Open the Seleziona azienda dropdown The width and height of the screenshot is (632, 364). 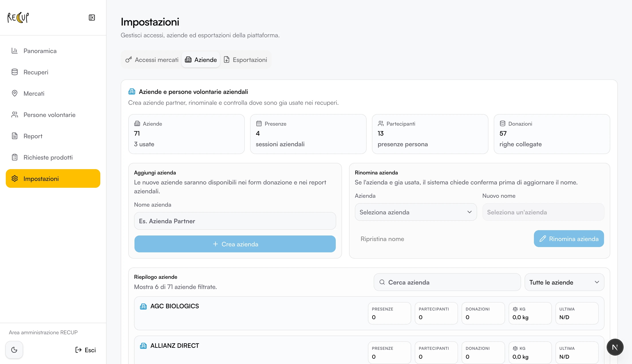coord(416,212)
